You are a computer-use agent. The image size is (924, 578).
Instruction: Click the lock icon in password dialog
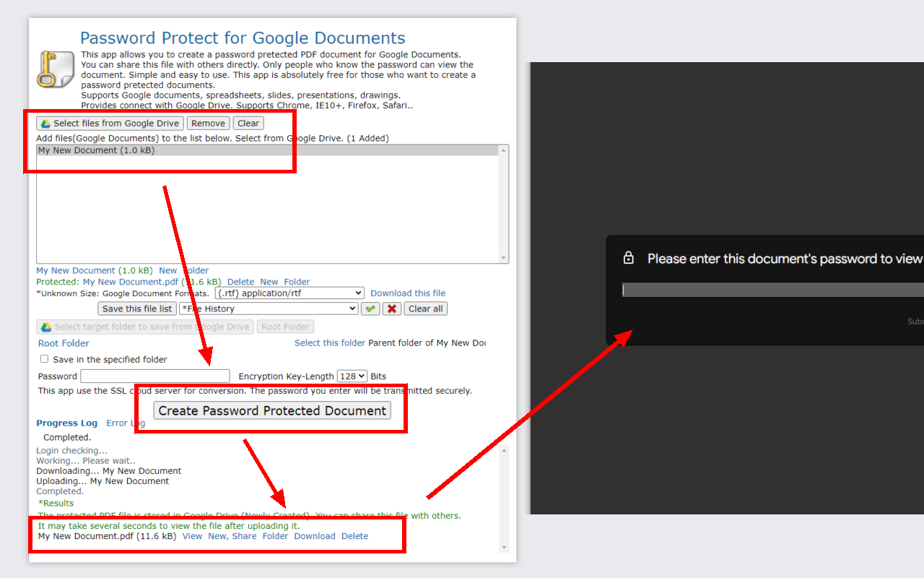pyautogui.click(x=629, y=257)
